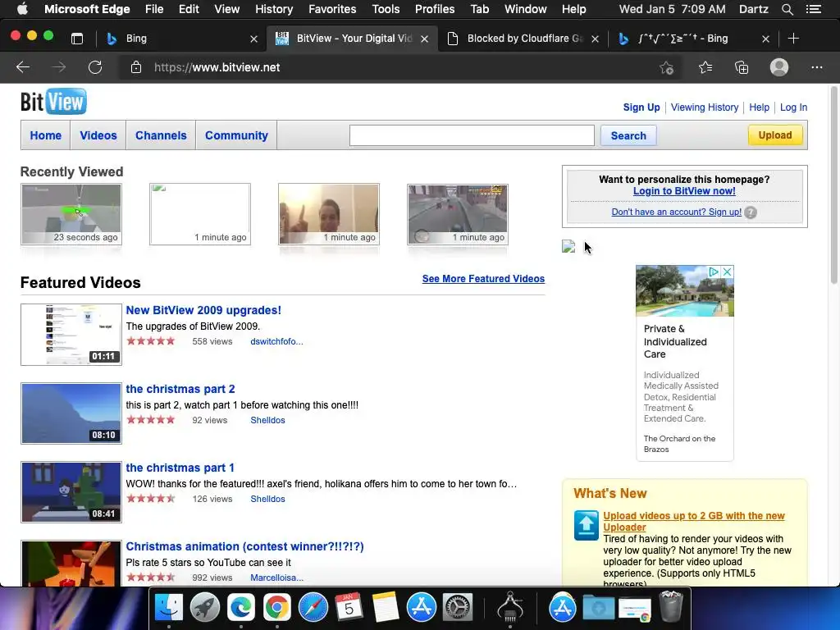Image resolution: width=840 pixels, height=630 pixels.
Task: Click Login to BitView now link
Action: tap(684, 191)
